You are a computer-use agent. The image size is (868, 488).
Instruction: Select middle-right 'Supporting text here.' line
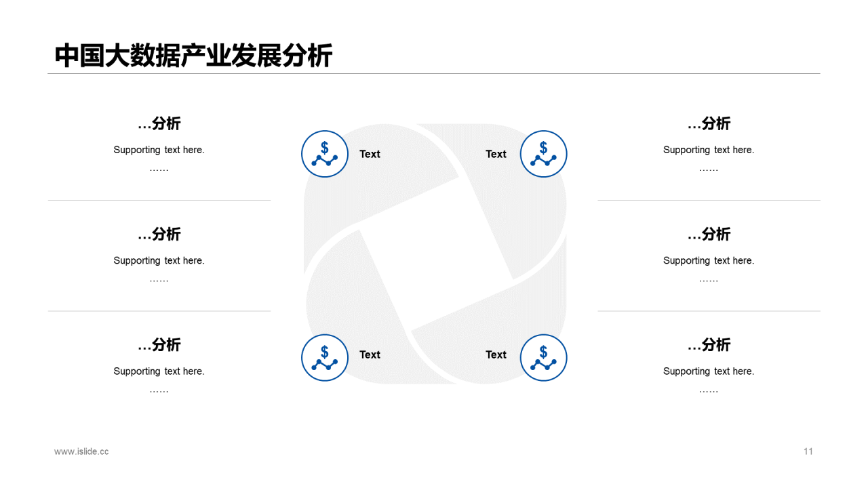pyautogui.click(x=709, y=260)
